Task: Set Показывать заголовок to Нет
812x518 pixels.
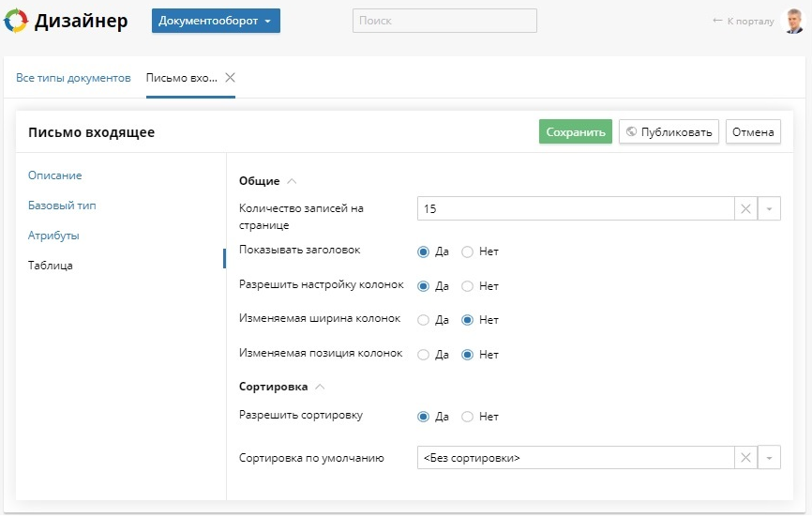Action: pos(468,251)
